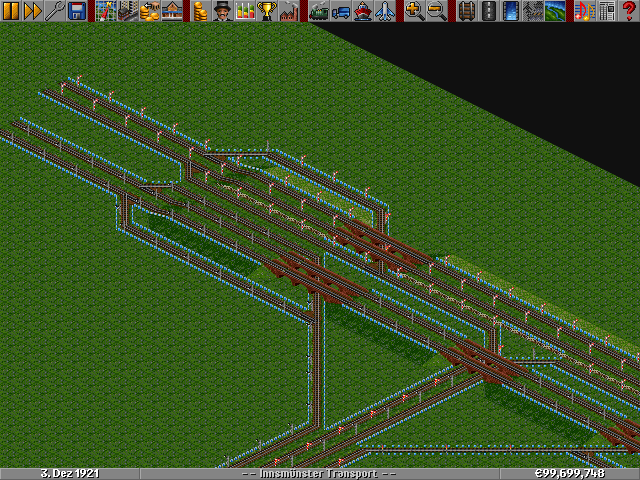This screenshot has height=480, width=640.
Task: Click the money balance in status bar
Action: coord(568,473)
